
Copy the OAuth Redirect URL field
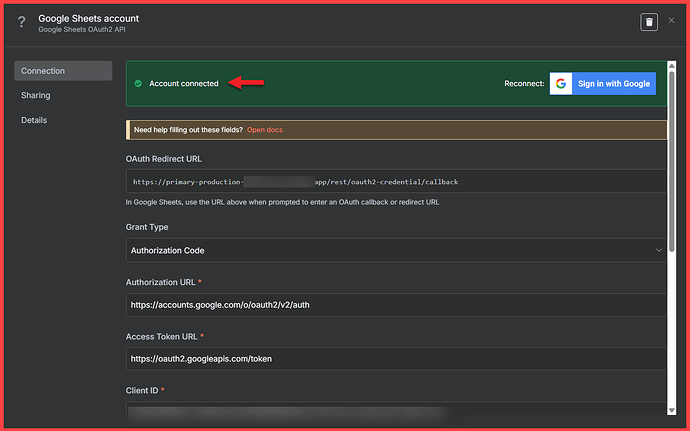click(x=396, y=181)
